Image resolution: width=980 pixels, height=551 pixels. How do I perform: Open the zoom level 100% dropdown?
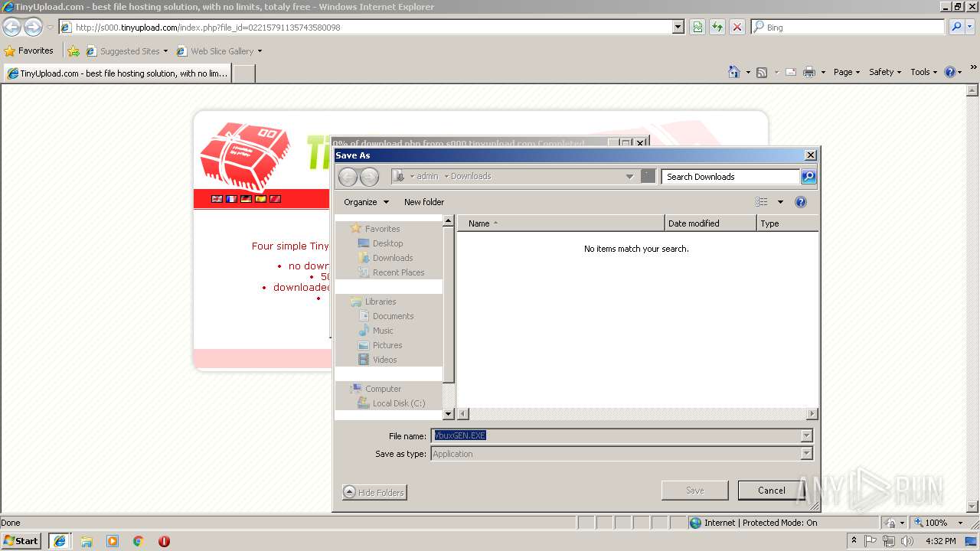pyautogui.click(x=960, y=523)
